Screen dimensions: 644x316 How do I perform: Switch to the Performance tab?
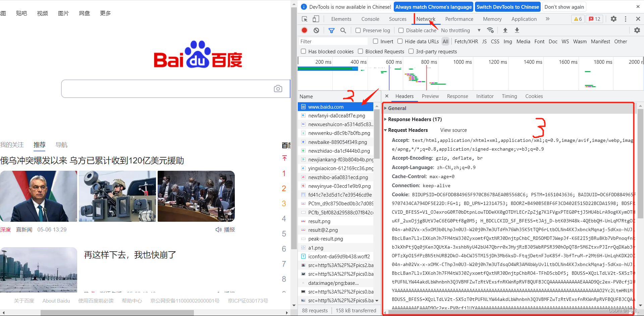pos(459,19)
